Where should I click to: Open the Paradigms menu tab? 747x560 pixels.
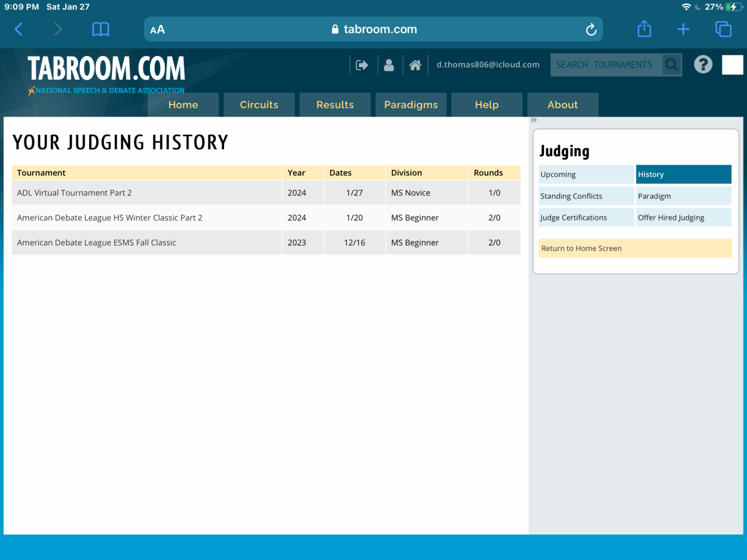point(411,105)
